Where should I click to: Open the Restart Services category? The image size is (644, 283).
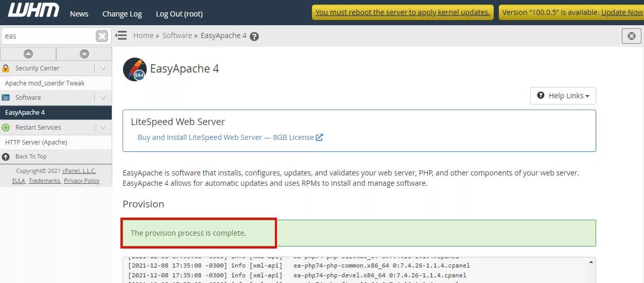38,127
